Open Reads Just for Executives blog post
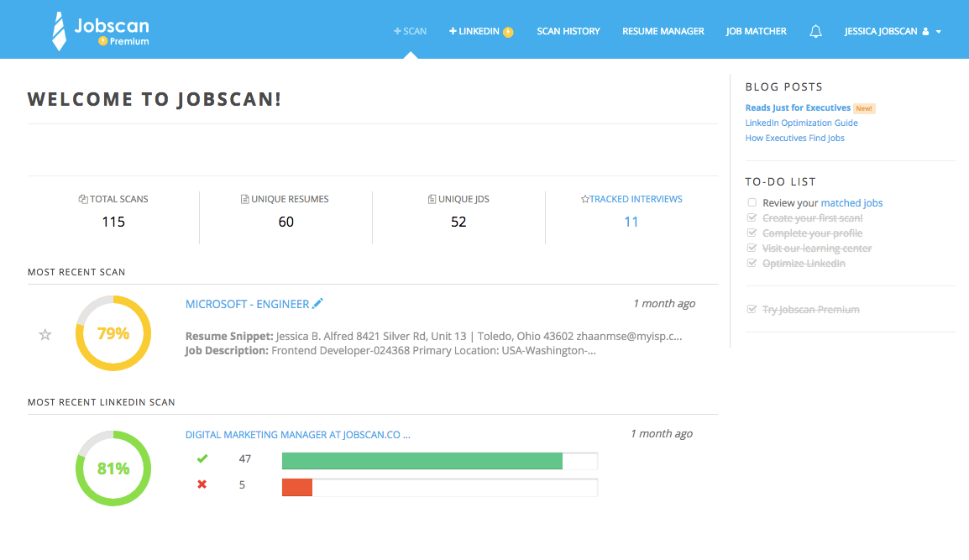Viewport: 969px width, 560px height. point(798,107)
